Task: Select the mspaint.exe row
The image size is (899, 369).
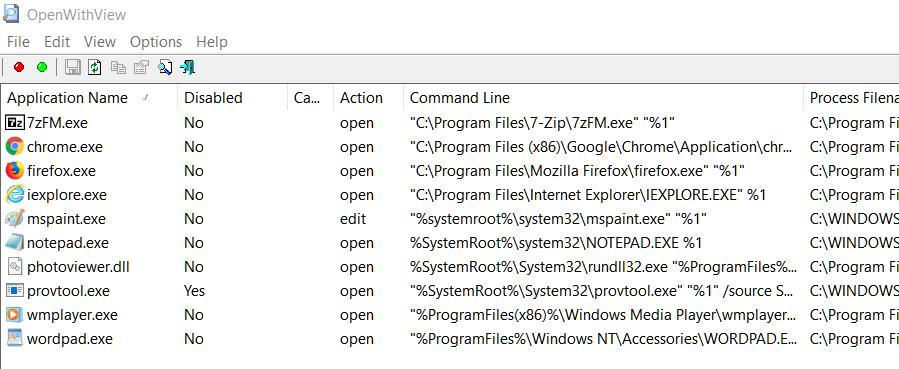Action: 450,219
